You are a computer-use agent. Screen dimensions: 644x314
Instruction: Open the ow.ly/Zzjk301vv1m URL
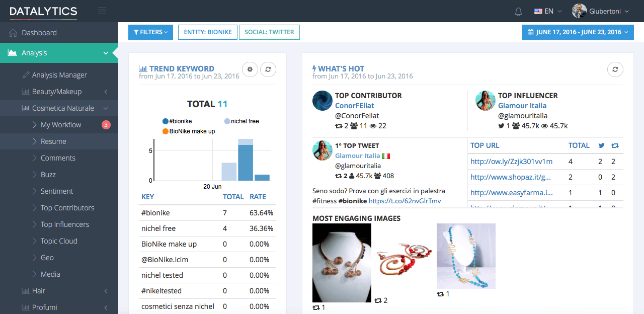pos(511,162)
